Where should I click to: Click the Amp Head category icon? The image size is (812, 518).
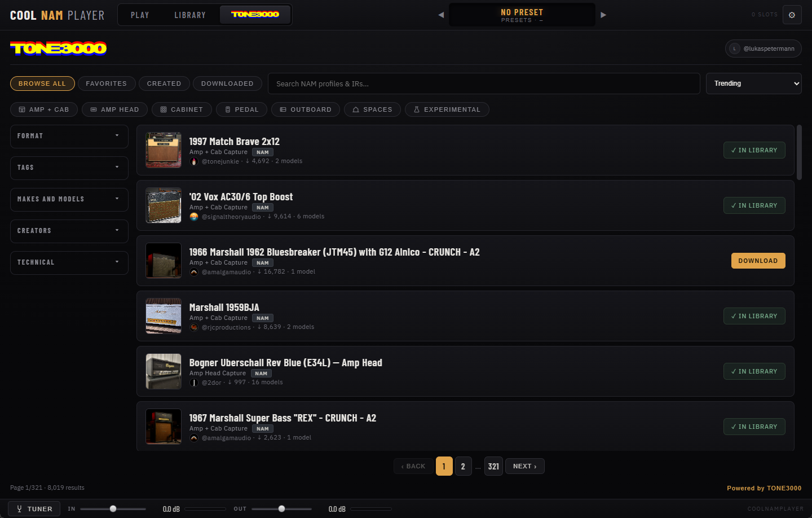pos(94,109)
